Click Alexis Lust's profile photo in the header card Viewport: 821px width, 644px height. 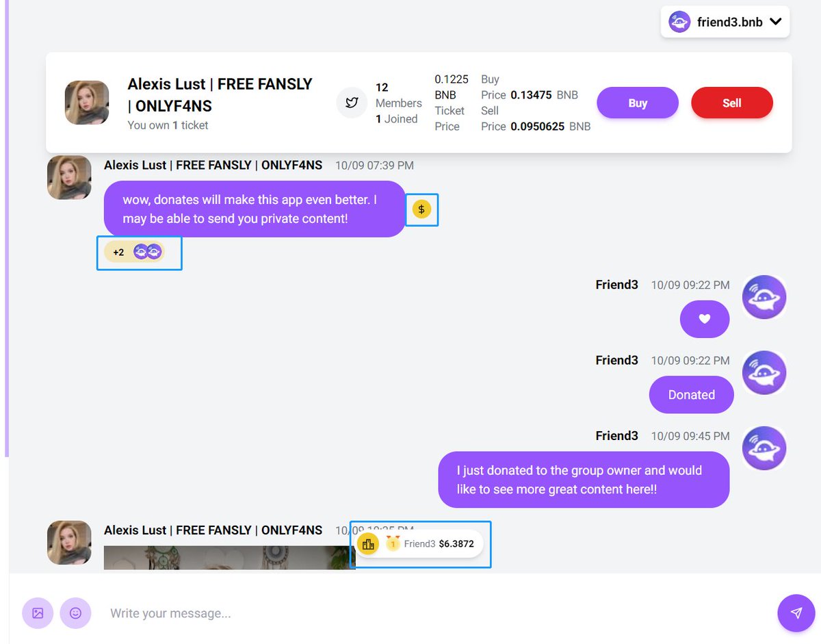[87, 103]
